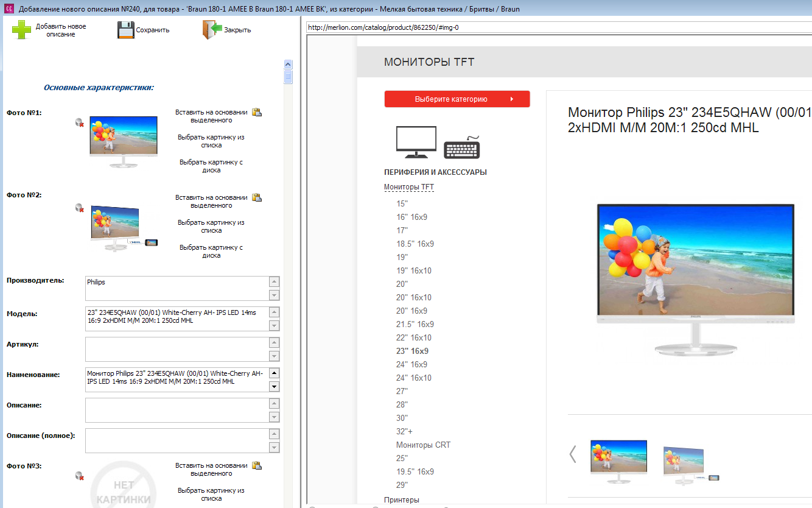This screenshot has width=812, height=508.
Task: Open the 24" 16x10 monitor link
Action: click(414, 378)
